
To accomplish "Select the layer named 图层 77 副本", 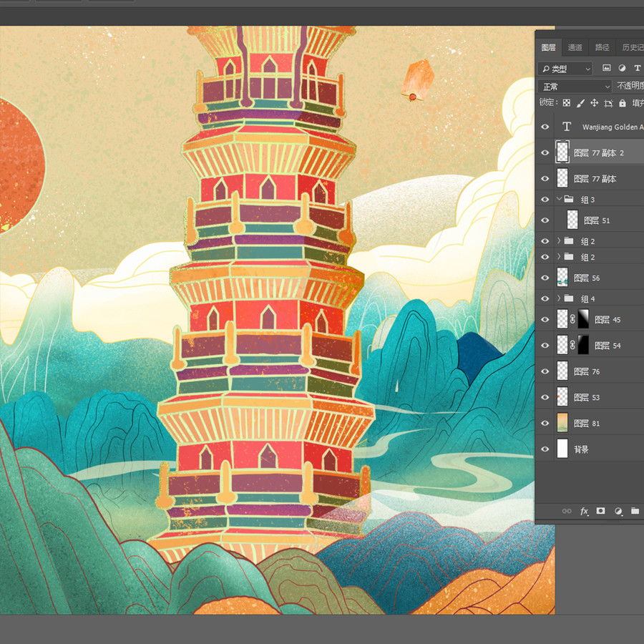I will (x=595, y=179).
